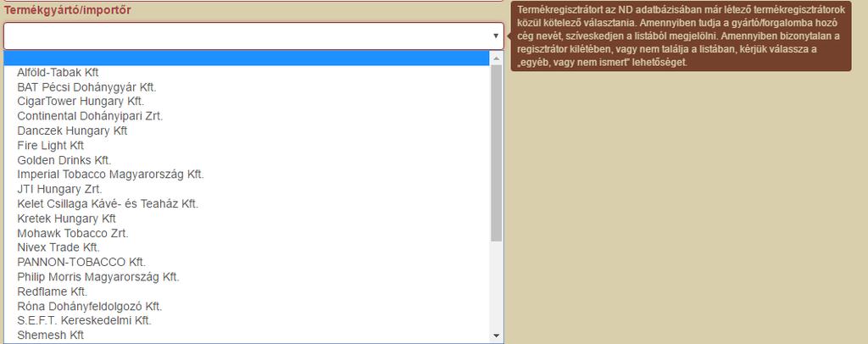Pick Philip Morris Magyarország Kft.

coord(98,277)
